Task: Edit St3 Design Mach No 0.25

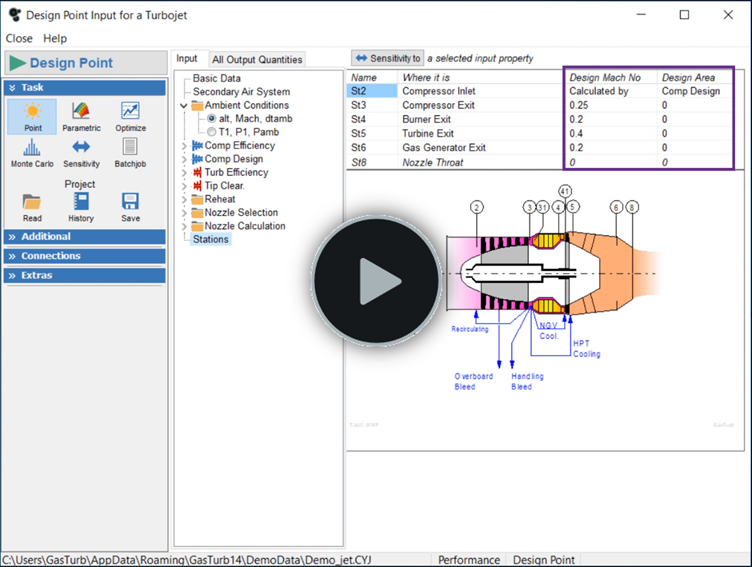Action: coord(611,105)
